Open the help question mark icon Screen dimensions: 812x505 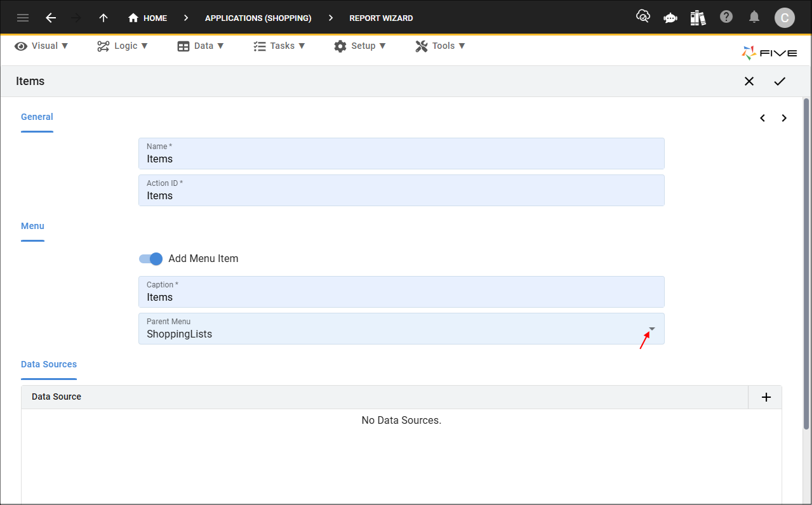click(x=726, y=17)
